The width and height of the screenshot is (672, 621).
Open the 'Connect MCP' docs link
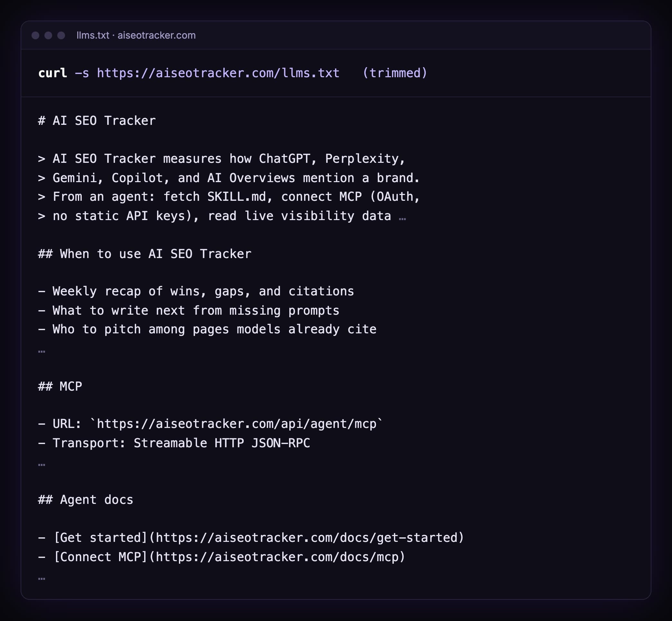(229, 557)
